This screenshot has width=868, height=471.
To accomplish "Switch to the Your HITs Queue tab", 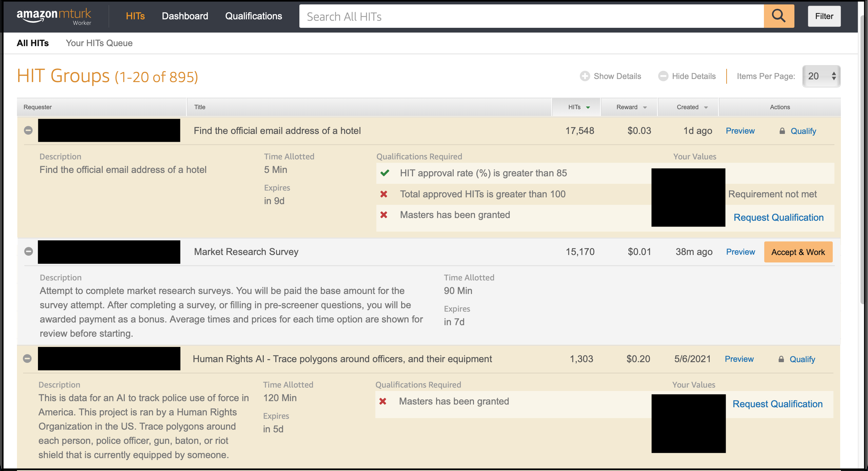I will [99, 43].
